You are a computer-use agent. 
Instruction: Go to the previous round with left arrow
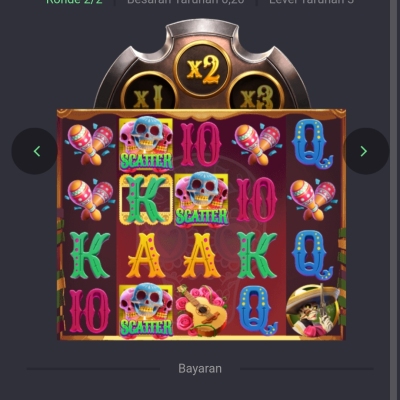[34, 151]
